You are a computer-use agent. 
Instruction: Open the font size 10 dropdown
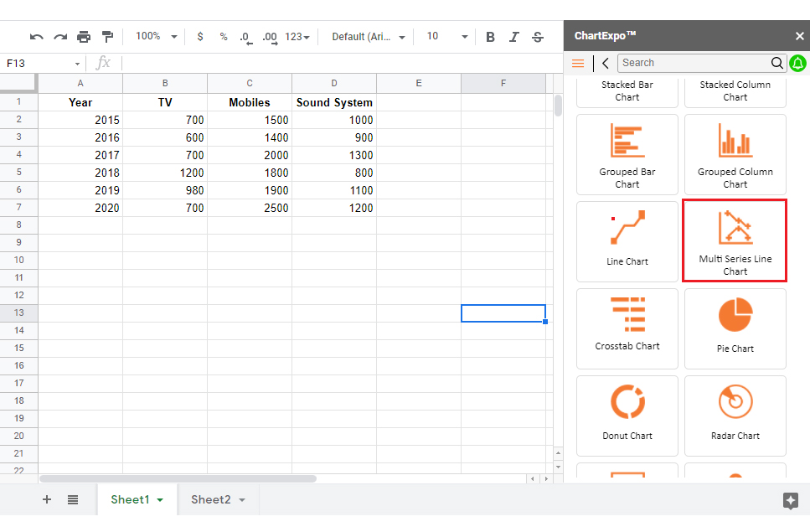[x=446, y=37]
